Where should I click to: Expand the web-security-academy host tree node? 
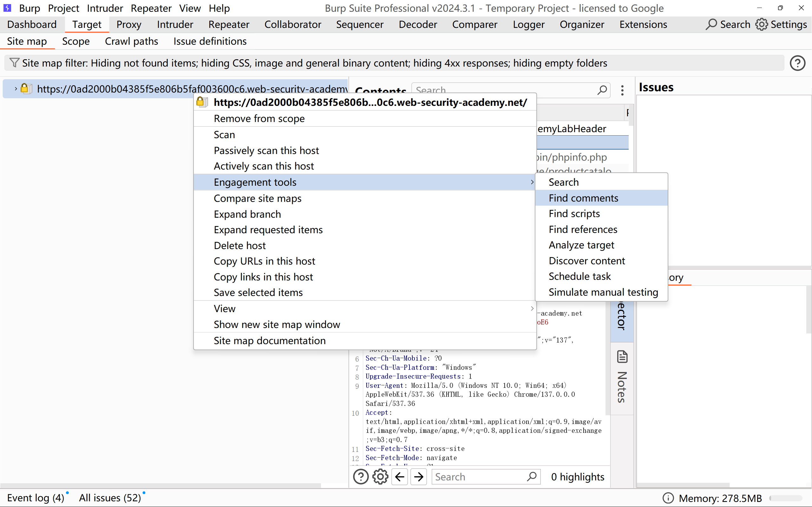(16, 89)
